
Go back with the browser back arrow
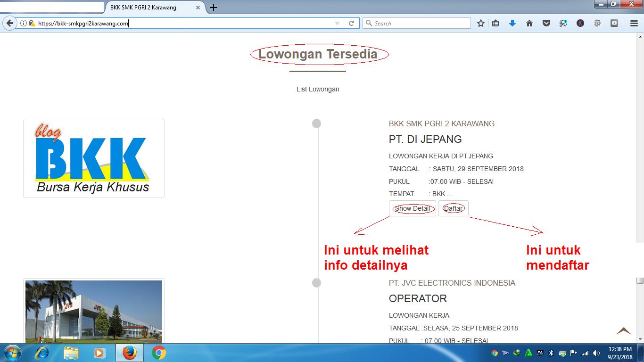click(x=9, y=23)
